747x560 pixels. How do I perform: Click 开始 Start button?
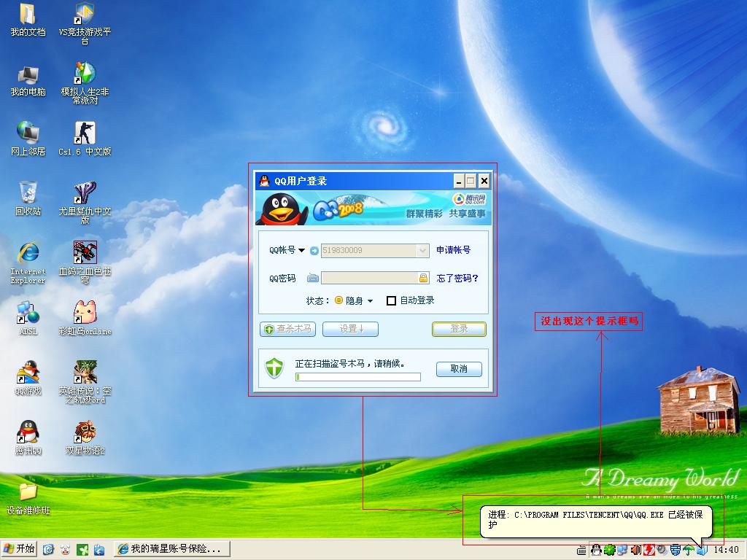tap(19, 549)
